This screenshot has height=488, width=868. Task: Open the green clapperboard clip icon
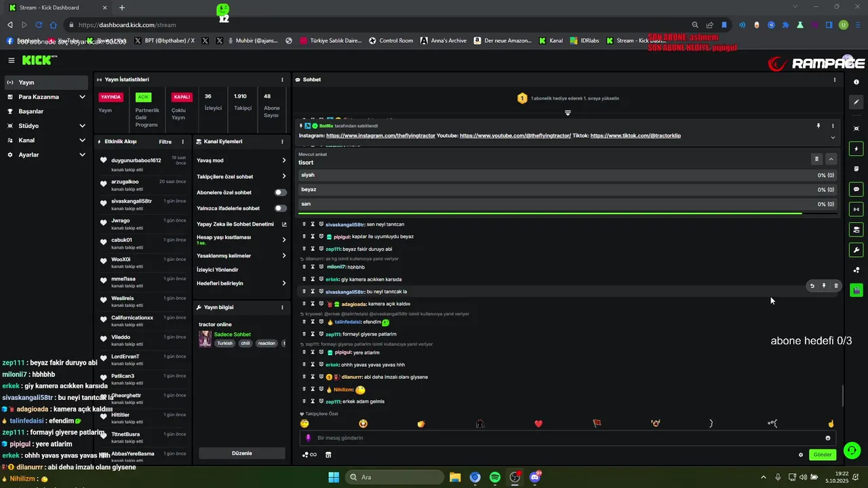coord(856,290)
